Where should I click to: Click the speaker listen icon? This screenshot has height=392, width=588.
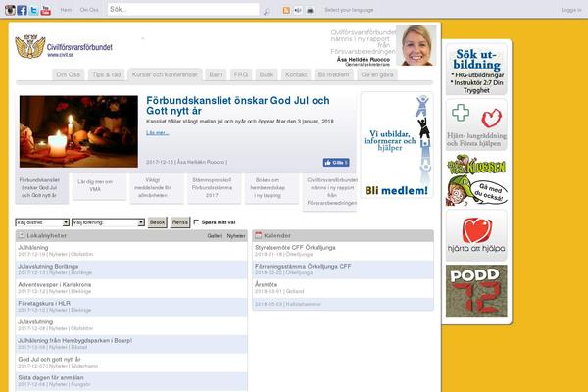click(x=298, y=10)
